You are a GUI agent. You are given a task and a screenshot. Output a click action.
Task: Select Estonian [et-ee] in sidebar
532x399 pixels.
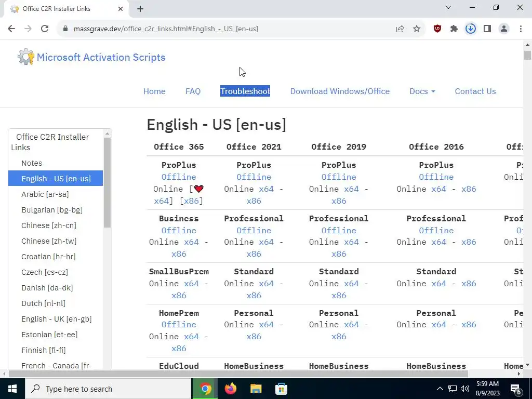pyautogui.click(x=55, y=335)
